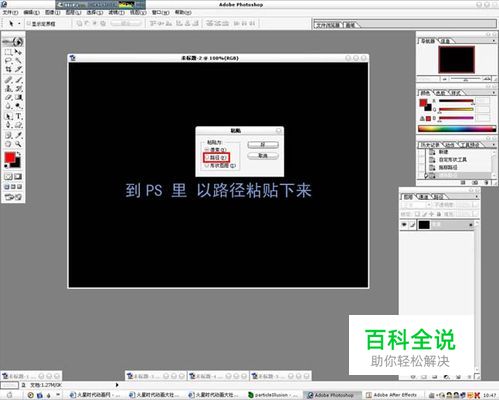
Task: Select the Dodge tool
Action: 18,106
